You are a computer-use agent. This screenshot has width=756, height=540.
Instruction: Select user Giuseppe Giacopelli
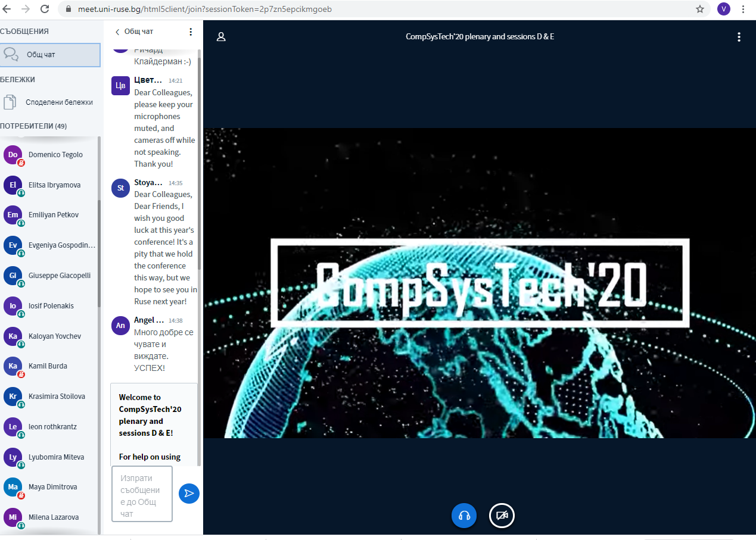tap(59, 276)
